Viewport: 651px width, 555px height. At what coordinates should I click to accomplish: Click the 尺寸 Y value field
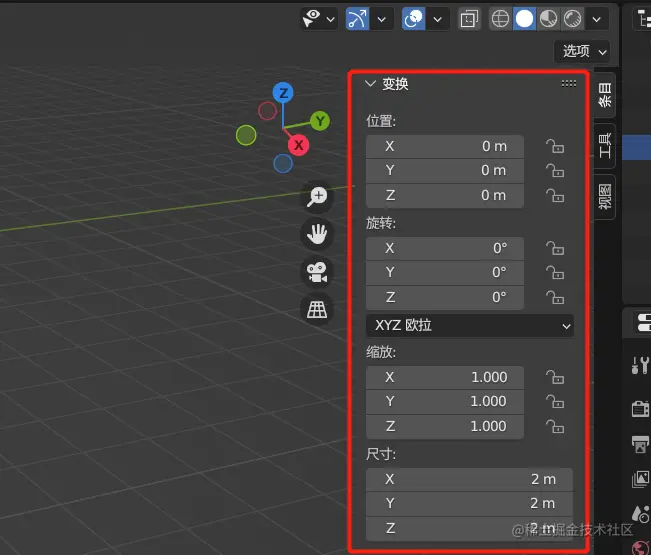point(470,504)
